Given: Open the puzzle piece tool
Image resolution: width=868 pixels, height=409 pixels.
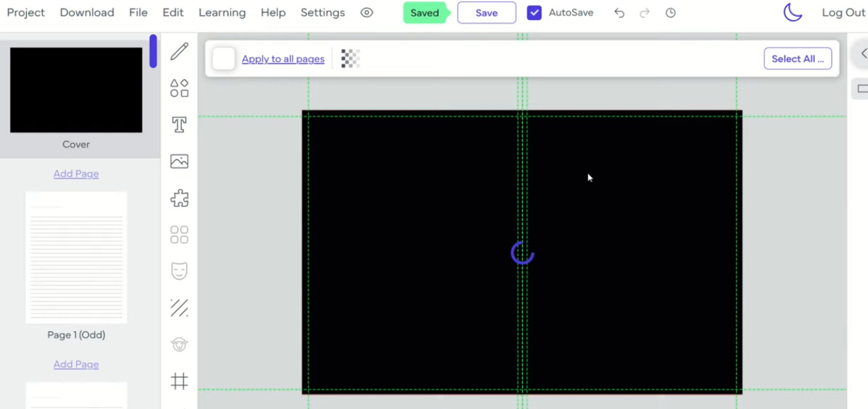Looking at the screenshot, I should click(x=179, y=198).
